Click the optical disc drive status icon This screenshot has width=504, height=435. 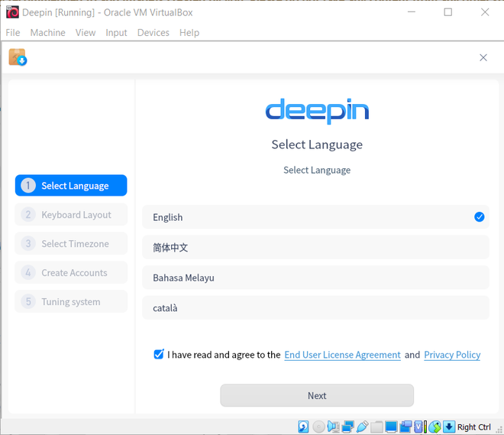pyautogui.click(x=318, y=427)
